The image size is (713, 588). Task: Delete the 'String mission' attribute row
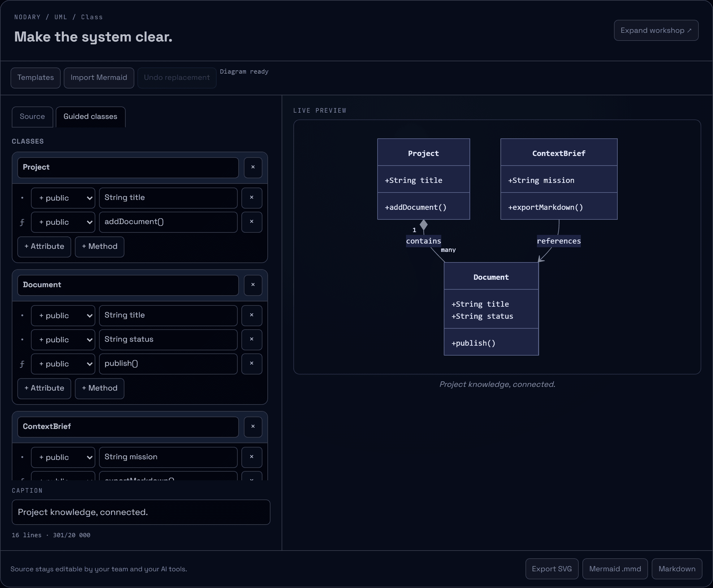(x=252, y=457)
